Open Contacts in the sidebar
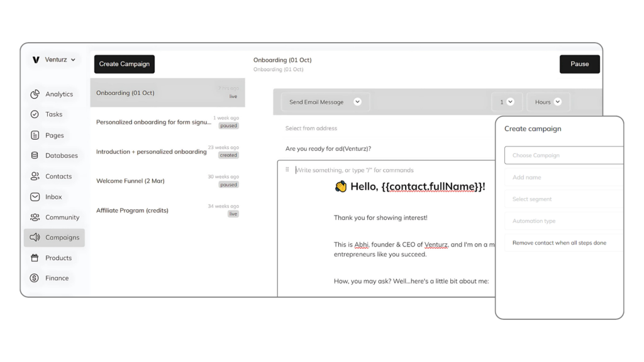The height and width of the screenshot is (362, 644). pos(54,176)
